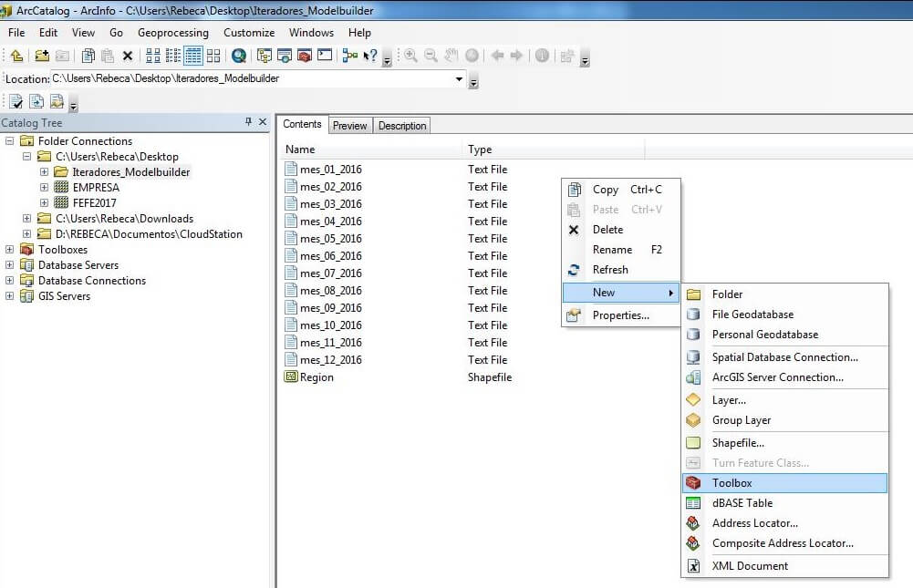Expand the EMPRESA geodatabase node
Screen dimensions: 913x588
(44, 188)
